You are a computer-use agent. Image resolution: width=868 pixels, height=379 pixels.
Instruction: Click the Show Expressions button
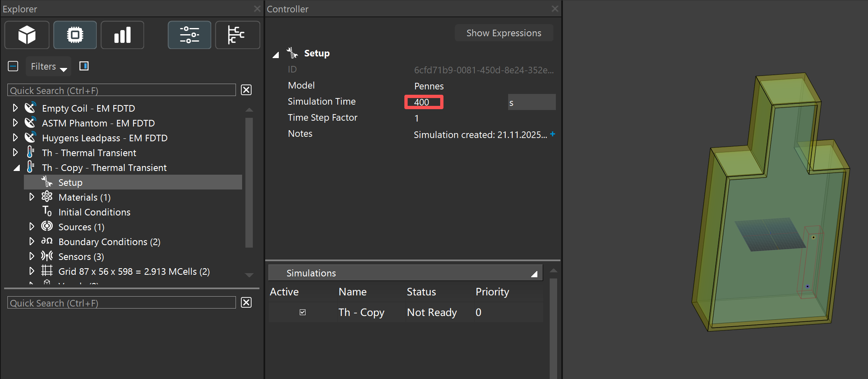tap(504, 33)
